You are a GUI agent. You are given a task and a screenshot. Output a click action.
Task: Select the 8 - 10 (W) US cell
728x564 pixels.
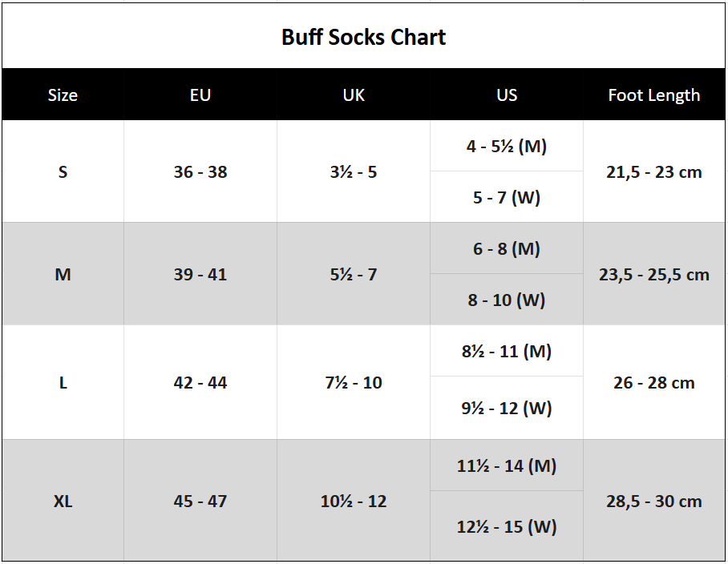click(507, 300)
